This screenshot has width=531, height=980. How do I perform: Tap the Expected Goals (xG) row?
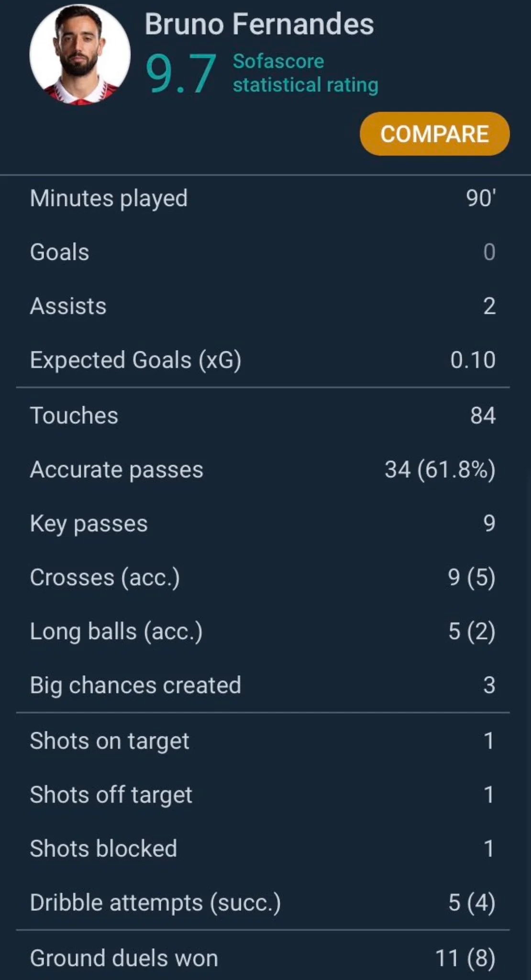[263, 360]
